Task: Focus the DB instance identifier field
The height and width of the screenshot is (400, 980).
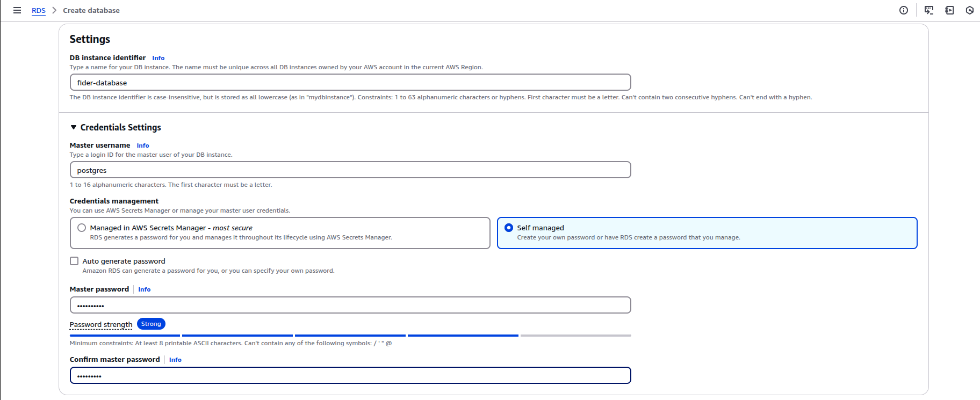Action: [x=350, y=83]
